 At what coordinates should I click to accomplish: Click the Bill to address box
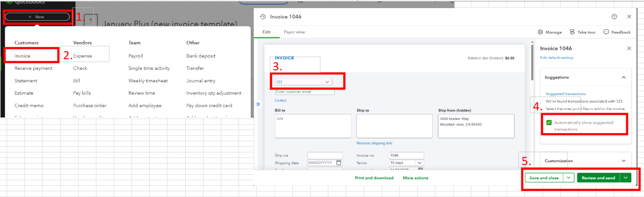pos(313,126)
